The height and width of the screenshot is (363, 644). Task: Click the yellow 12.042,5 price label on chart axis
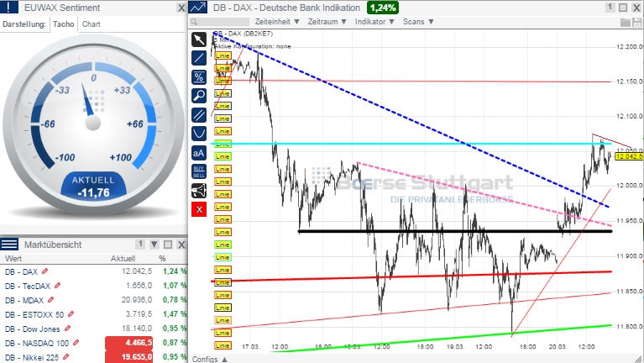[x=629, y=156]
